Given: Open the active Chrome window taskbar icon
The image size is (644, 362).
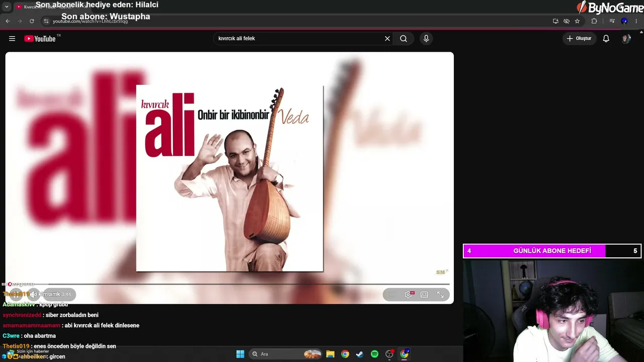Looking at the screenshot, I should pos(404,354).
